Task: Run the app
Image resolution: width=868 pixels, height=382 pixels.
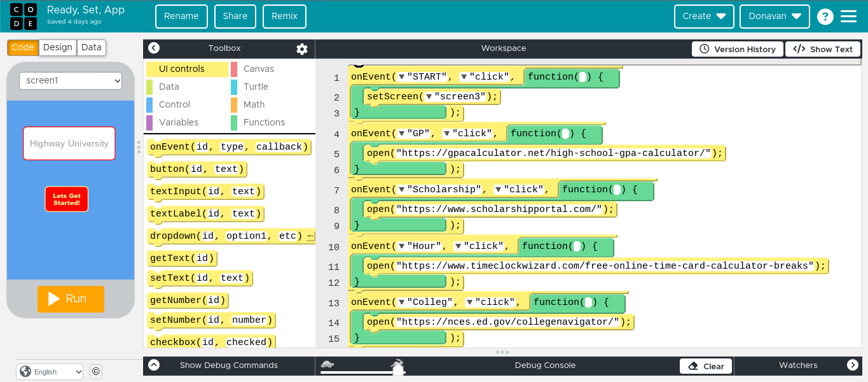Action: [x=71, y=299]
